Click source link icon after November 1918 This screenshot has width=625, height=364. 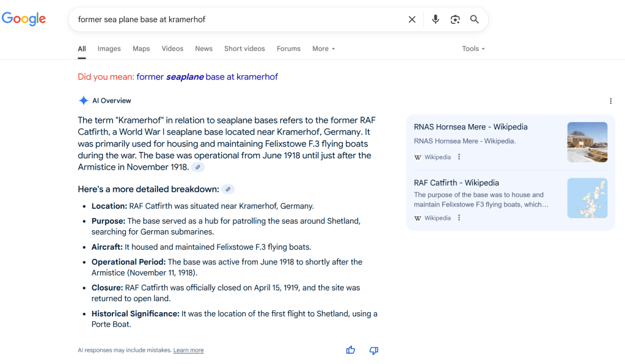[198, 167]
